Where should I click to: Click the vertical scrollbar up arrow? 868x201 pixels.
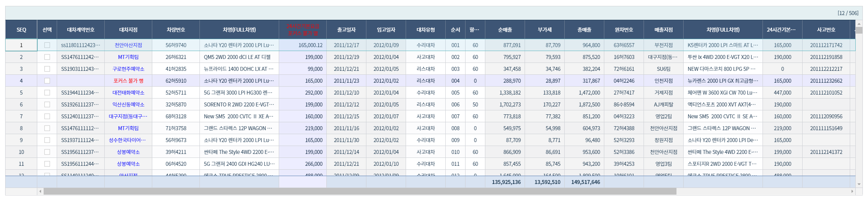coord(859,24)
